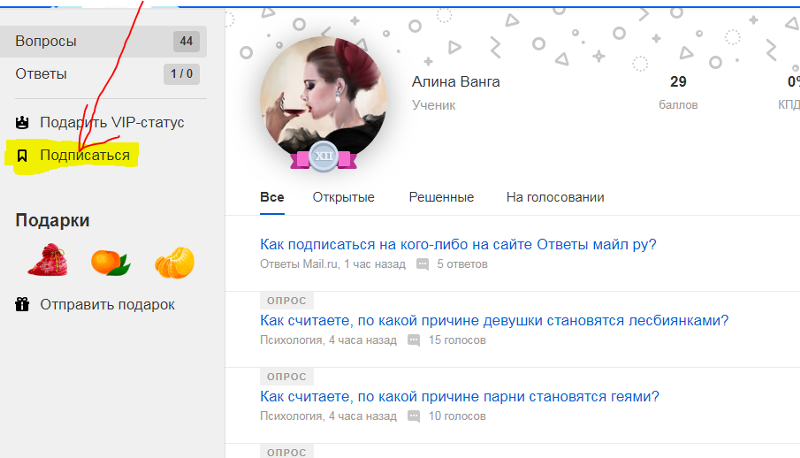Select the whole tangerine with leaf gift
The width and height of the screenshot is (800, 458).
[x=110, y=263]
